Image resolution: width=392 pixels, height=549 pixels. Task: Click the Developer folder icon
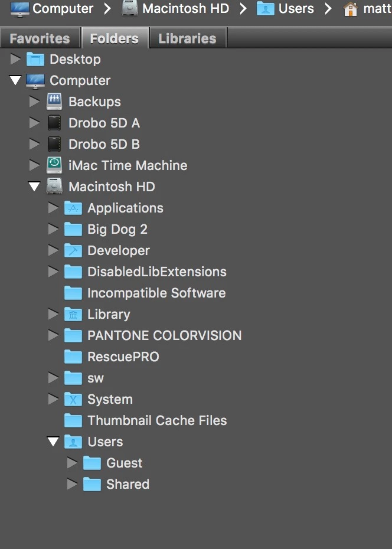73,251
